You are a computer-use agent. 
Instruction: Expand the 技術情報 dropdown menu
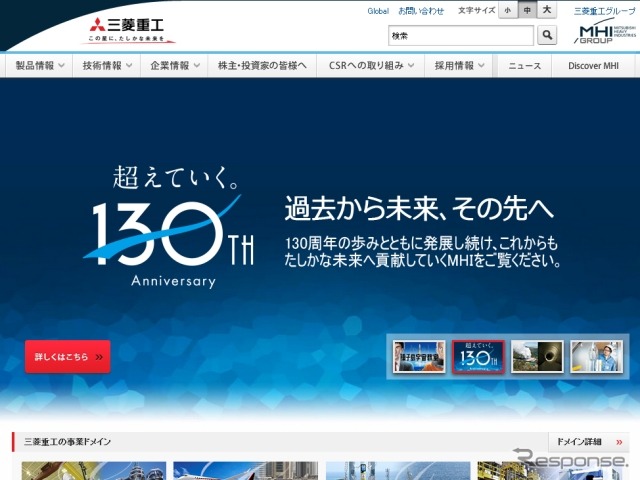pos(108,65)
